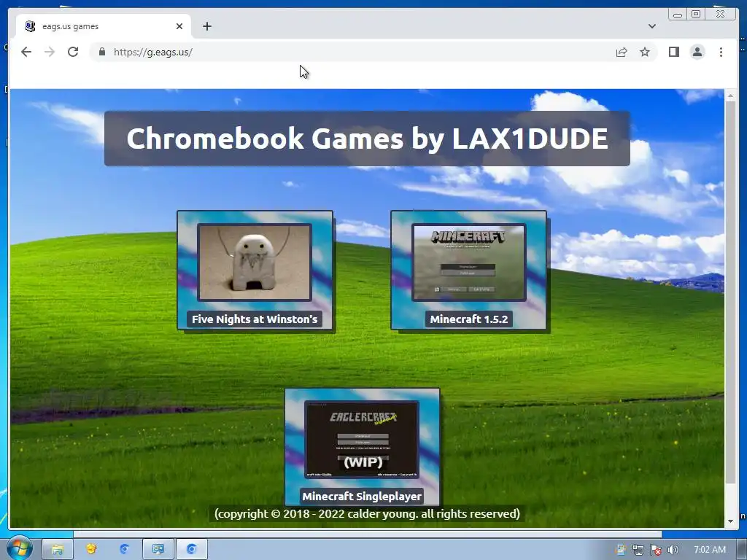Click the share page icon in address bar

coord(622,52)
